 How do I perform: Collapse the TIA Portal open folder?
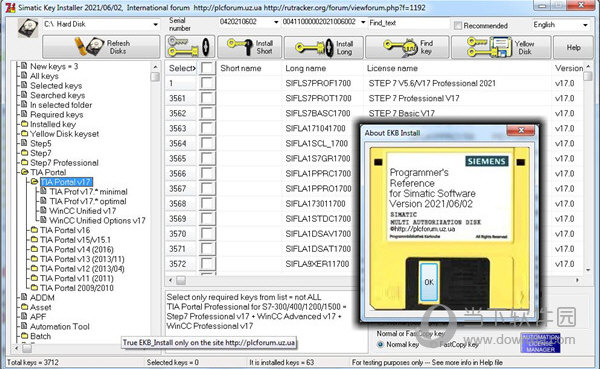[24, 172]
